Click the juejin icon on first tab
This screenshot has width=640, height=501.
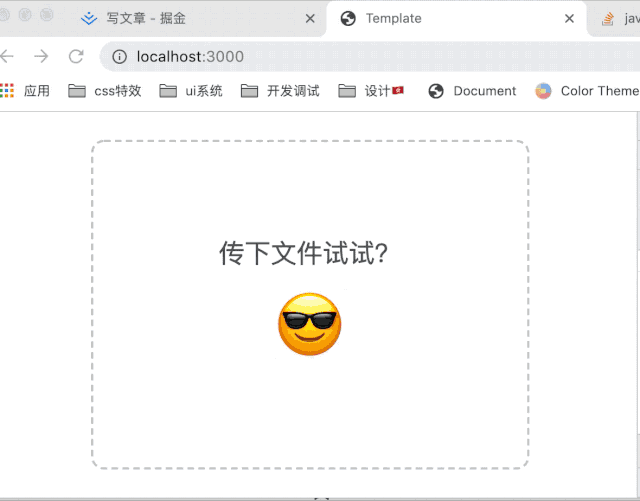(89, 18)
